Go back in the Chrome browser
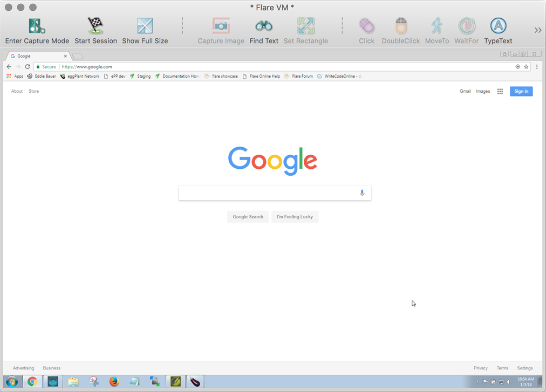Screen dimensions: 546x392 click(x=9, y=66)
